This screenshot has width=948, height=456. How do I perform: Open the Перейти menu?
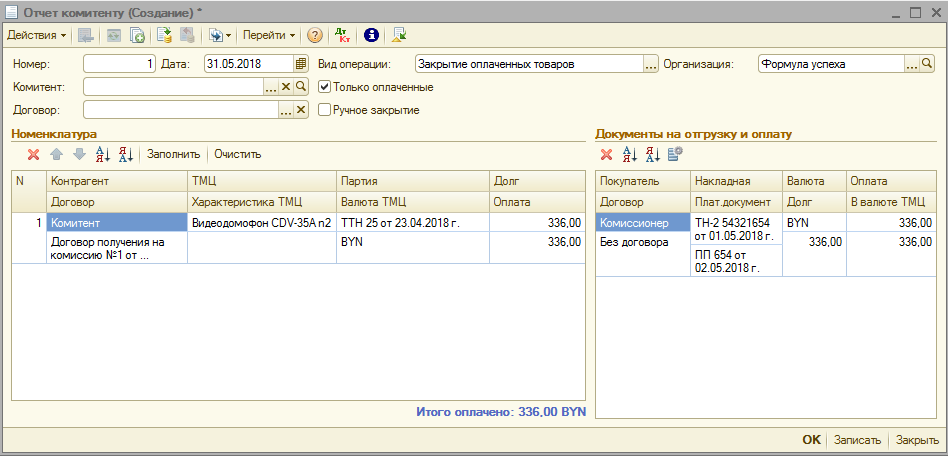[x=269, y=35]
